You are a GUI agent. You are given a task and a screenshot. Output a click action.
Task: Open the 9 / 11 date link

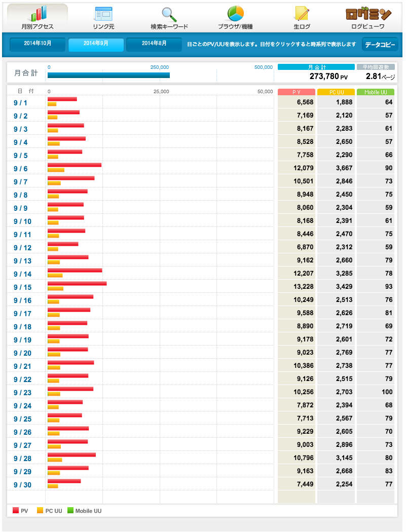pos(22,235)
